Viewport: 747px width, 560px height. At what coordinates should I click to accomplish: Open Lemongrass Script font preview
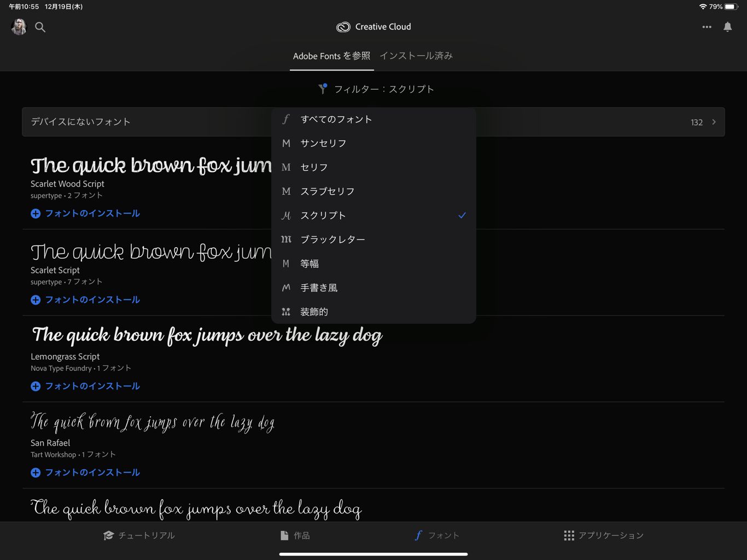(207, 335)
